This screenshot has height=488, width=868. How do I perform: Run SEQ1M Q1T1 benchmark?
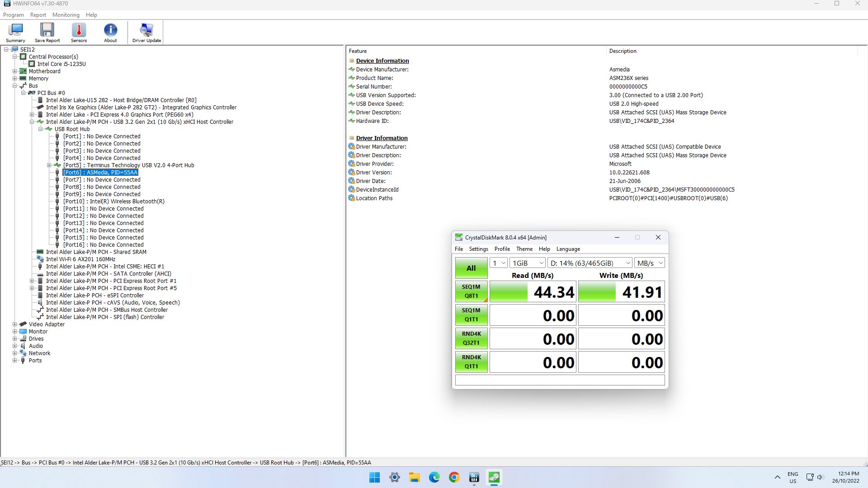471,315
